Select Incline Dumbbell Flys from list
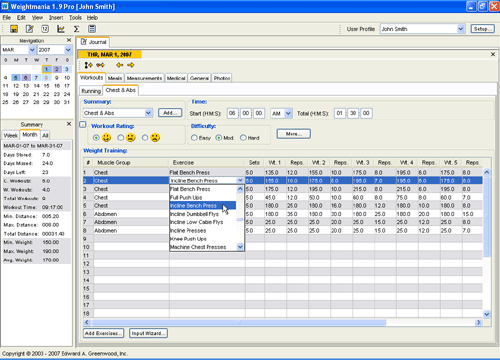The image size is (500, 360). coord(203,214)
